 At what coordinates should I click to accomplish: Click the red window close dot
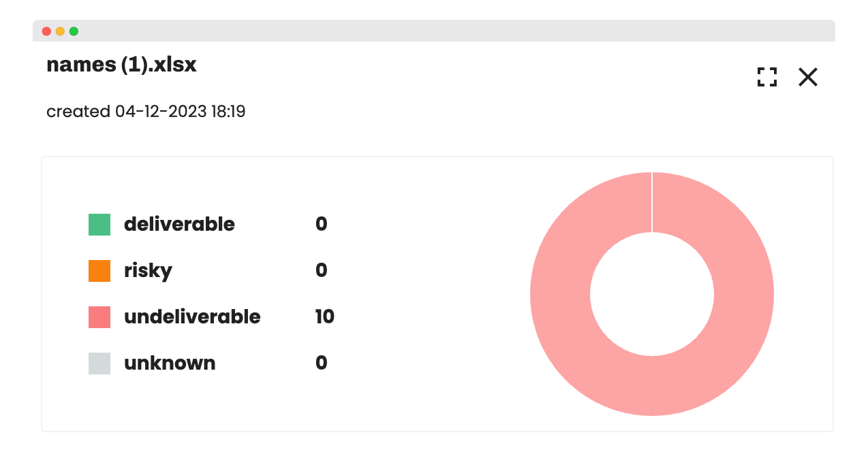tap(46, 31)
